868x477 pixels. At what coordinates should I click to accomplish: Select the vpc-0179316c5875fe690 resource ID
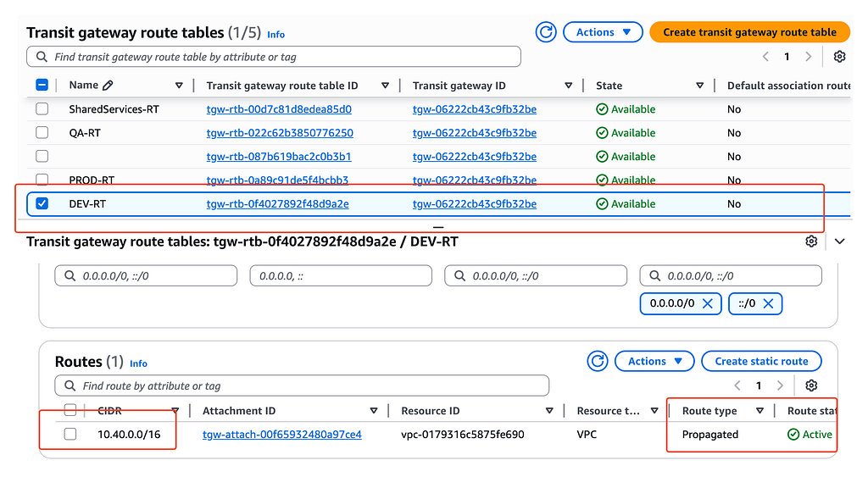pos(462,435)
